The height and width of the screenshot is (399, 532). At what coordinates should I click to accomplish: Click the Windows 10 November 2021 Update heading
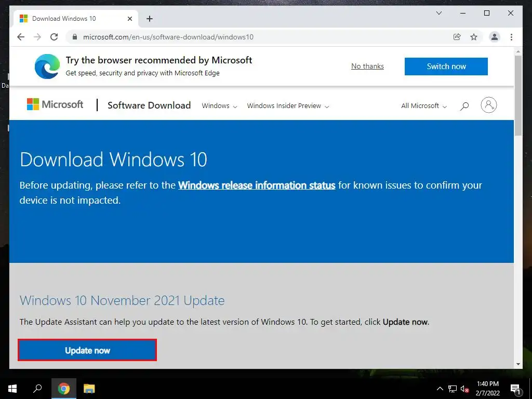click(122, 301)
